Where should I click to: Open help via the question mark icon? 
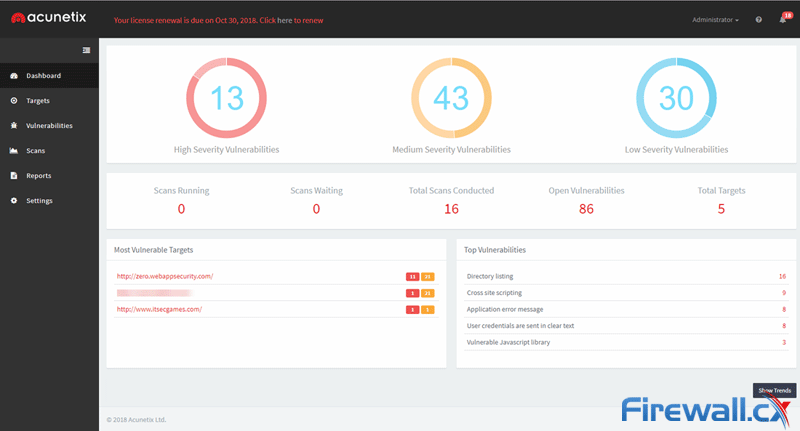tap(759, 20)
